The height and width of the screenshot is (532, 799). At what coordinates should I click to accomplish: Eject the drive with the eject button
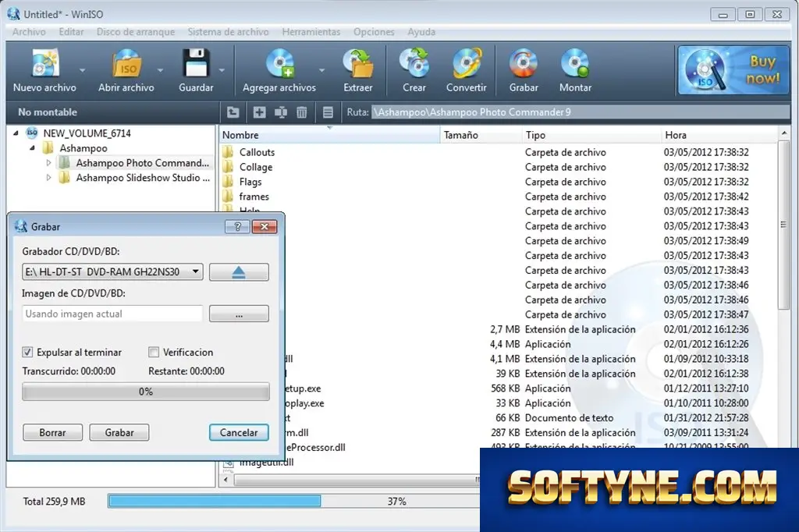[239, 272]
